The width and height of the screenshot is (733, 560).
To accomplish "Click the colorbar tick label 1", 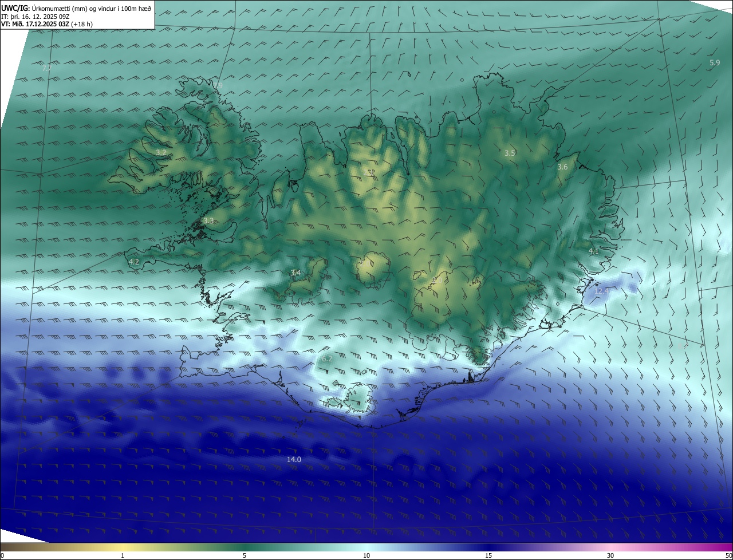I will [123, 555].
